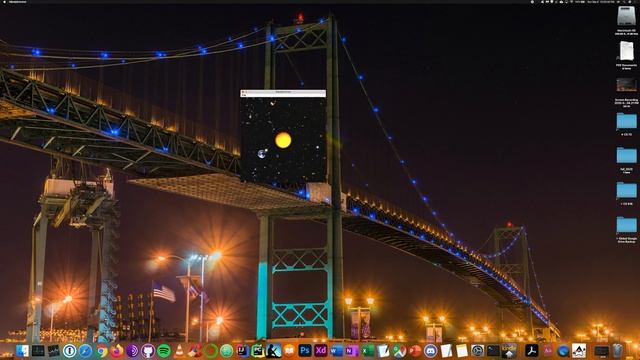Screen dimensions: 640x360
Task: Select the Screen Recording thumbnail on desktop
Action: 626,85
